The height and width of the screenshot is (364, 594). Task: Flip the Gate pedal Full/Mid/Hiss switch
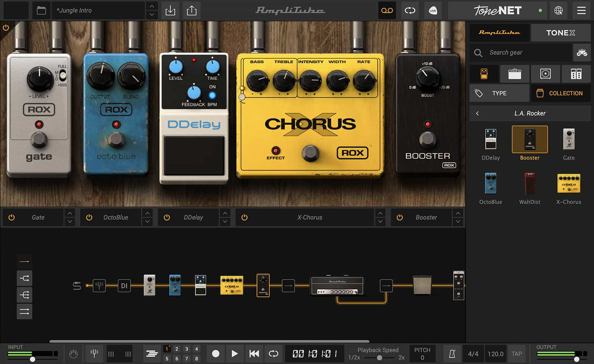62,76
